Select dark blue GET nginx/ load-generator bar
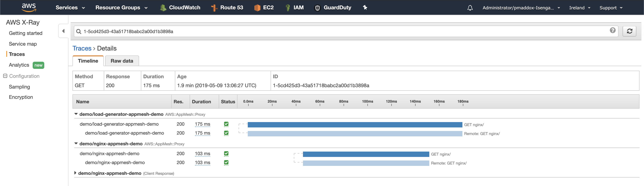This screenshot has width=644, height=186. tap(355, 125)
